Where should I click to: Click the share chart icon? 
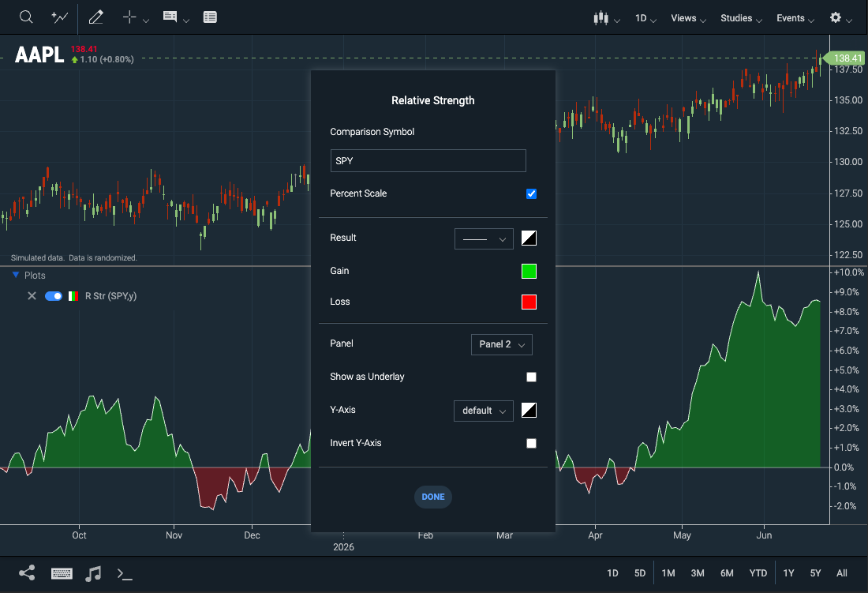coord(27,572)
